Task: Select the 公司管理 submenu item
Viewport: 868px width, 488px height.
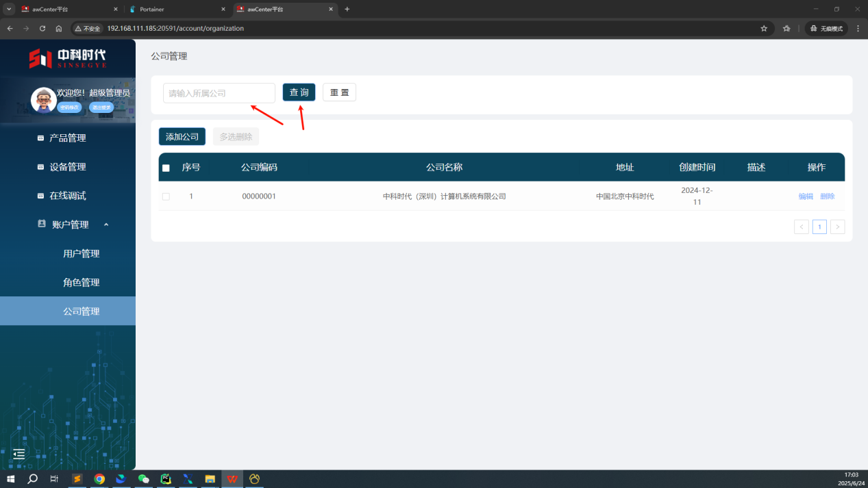Action: pyautogui.click(x=68, y=311)
